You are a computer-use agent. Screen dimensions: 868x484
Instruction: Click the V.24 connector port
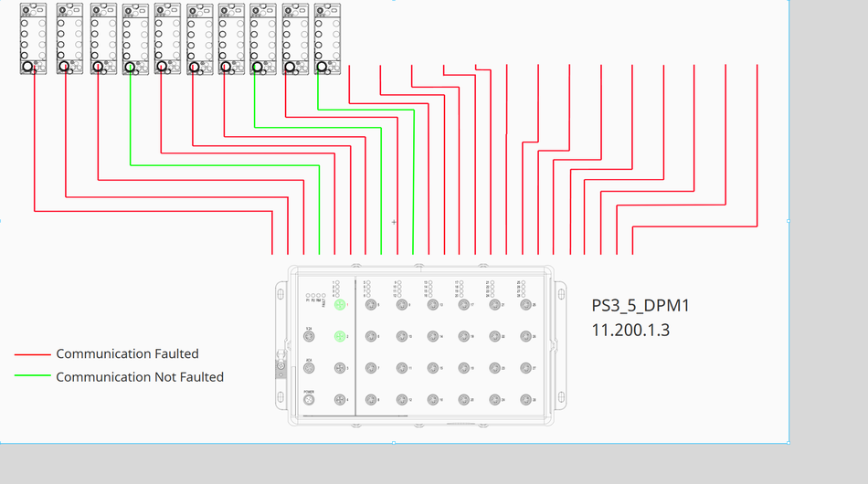[309, 337]
